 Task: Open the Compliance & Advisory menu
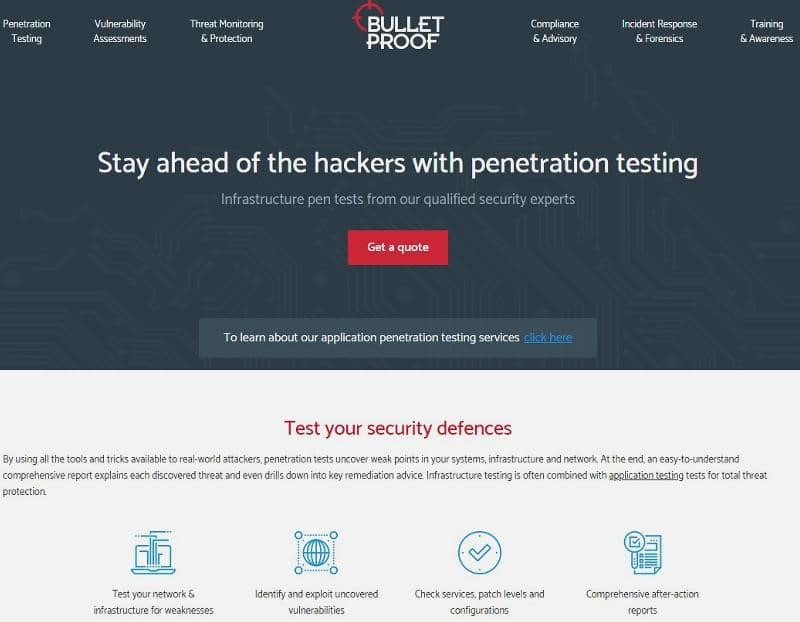pyautogui.click(x=555, y=31)
